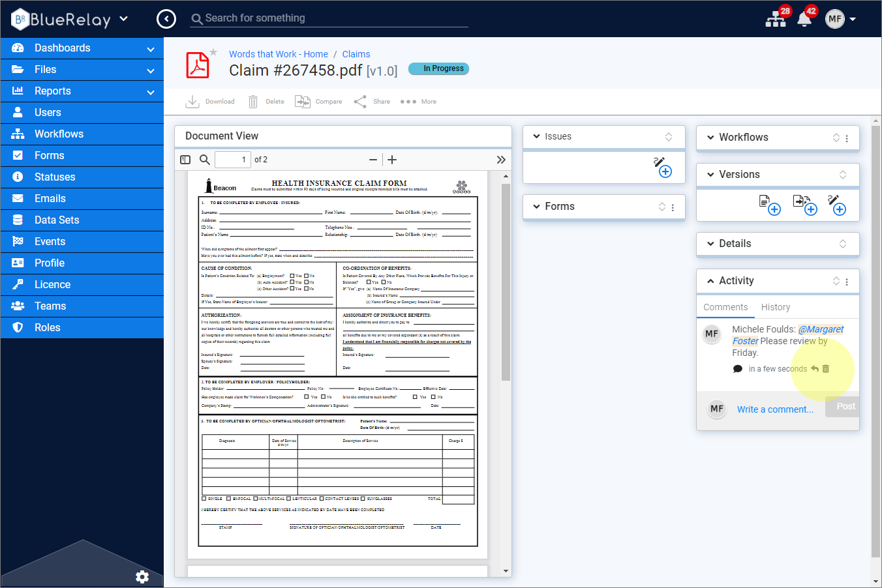Viewport: 882px width, 588px height.
Task: Open Roles in the sidebar
Action: (x=82, y=327)
